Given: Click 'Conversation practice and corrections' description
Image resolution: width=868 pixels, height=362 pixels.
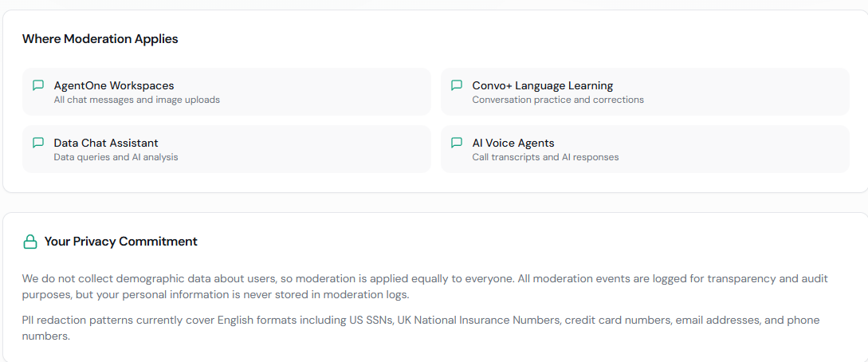Looking at the screenshot, I should [557, 100].
